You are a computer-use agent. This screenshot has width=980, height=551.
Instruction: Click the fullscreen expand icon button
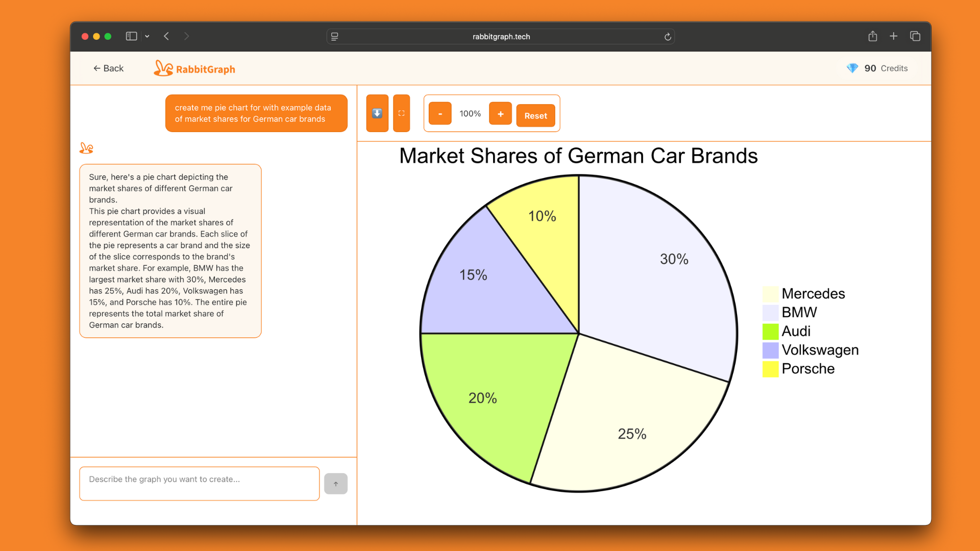pyautogui.click(x=401, y=113)
